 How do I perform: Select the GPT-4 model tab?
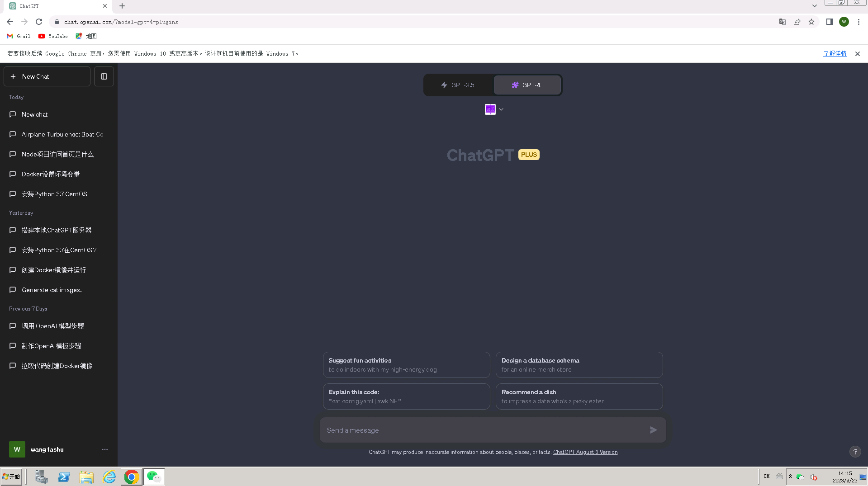(527, 85)
